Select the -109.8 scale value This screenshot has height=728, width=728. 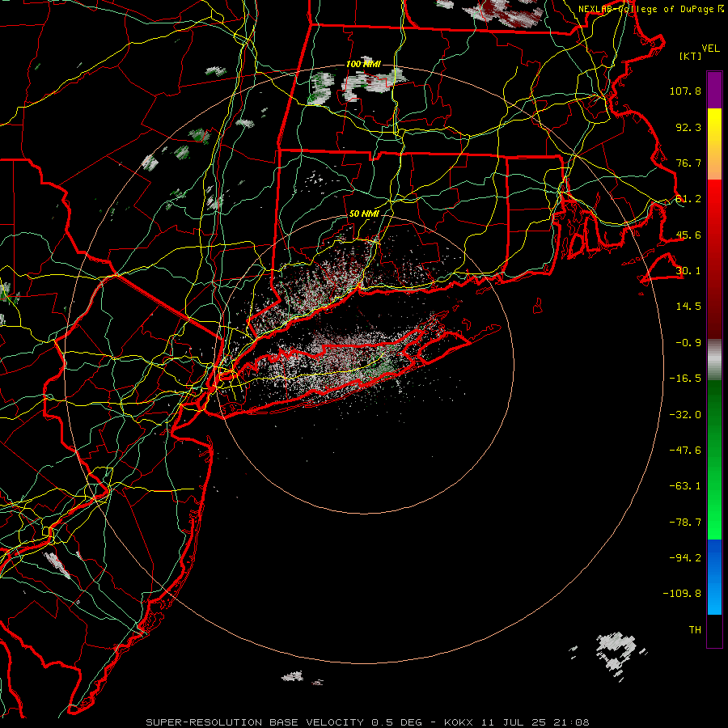[683, 594]
